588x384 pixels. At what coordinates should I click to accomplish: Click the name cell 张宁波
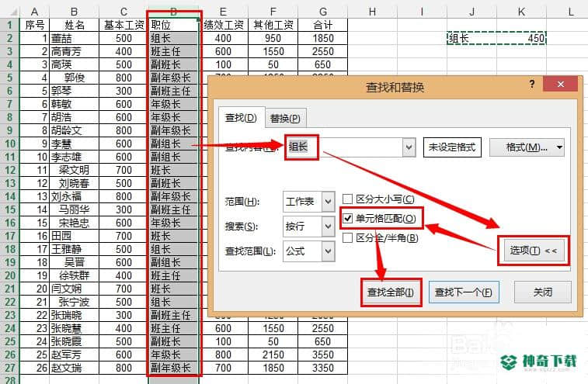pyautogui.click(x=74, y=302)
